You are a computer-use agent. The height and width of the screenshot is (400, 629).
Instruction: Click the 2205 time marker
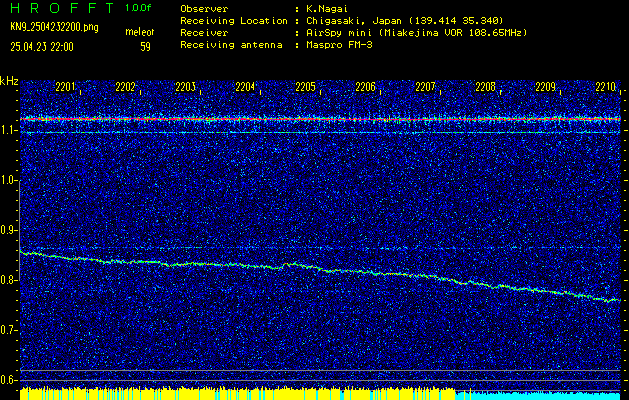(305, 86)
